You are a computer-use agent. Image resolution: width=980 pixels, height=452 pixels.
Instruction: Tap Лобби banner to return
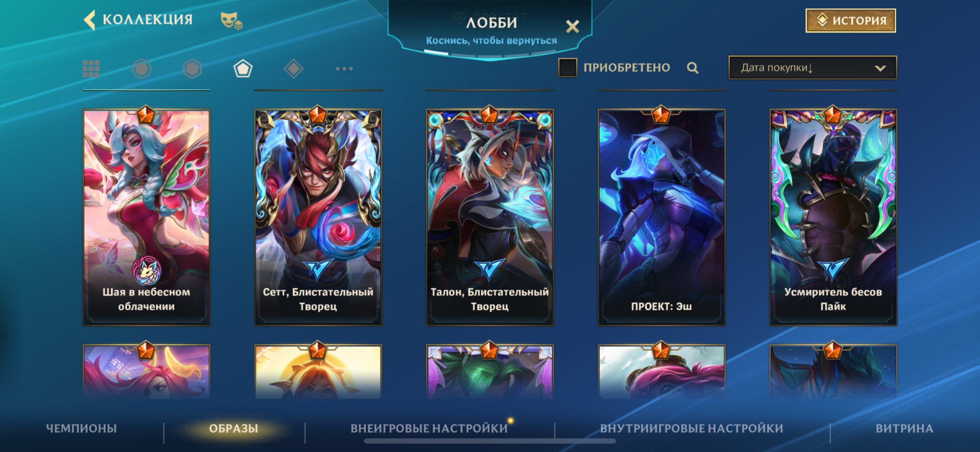pyautogui.click(x=491, y=30)
